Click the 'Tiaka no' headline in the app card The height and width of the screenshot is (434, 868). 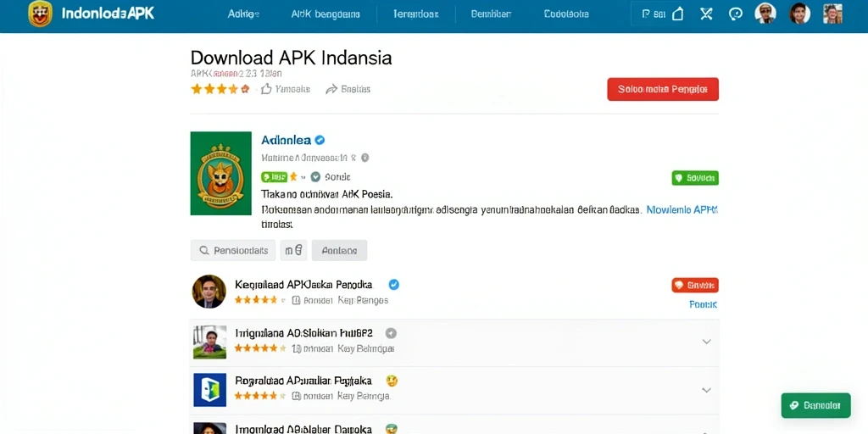point(326,194)
